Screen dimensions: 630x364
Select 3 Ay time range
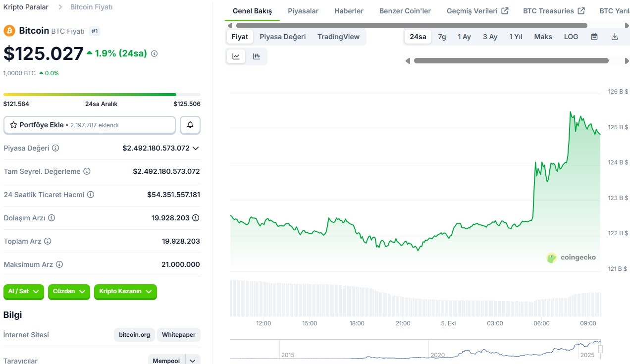coord(490,37)
